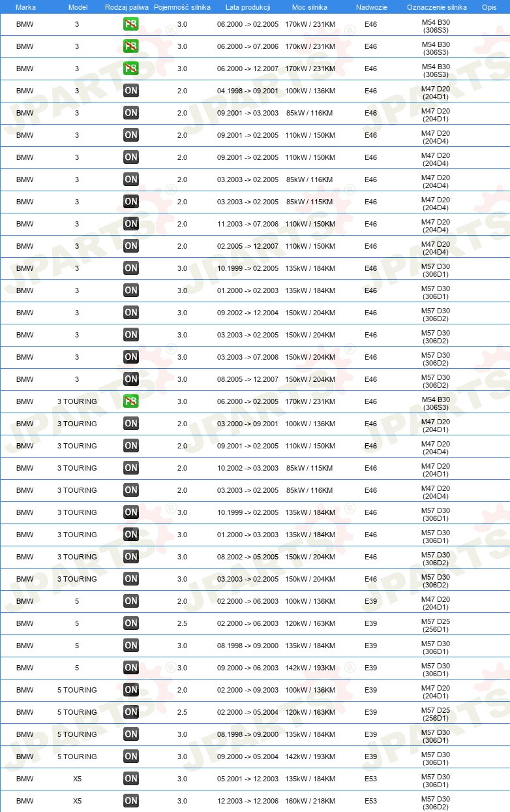This screenshot has width=510, height=812.
Task: Click the Opis column header
Action: click(488, 7)
